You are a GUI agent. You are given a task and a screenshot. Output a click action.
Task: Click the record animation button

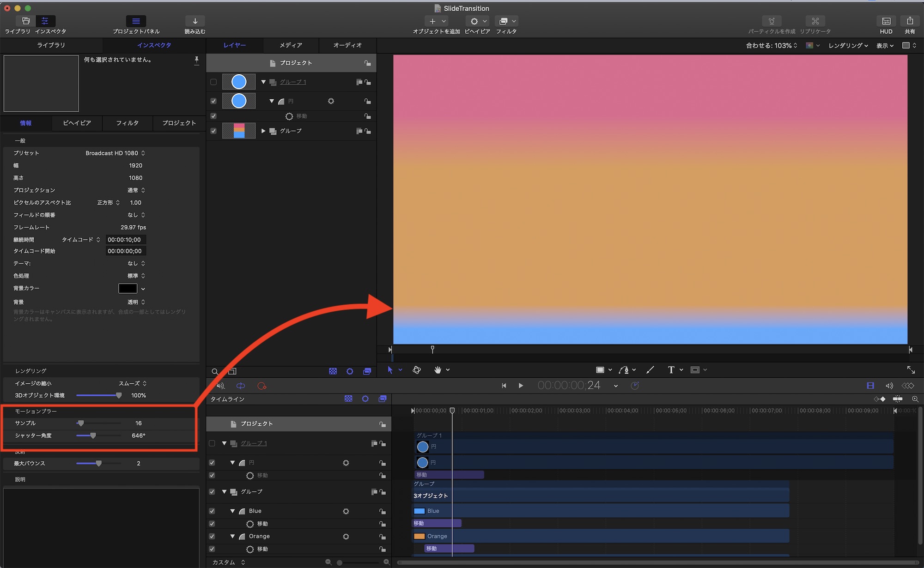pos(262,386)
